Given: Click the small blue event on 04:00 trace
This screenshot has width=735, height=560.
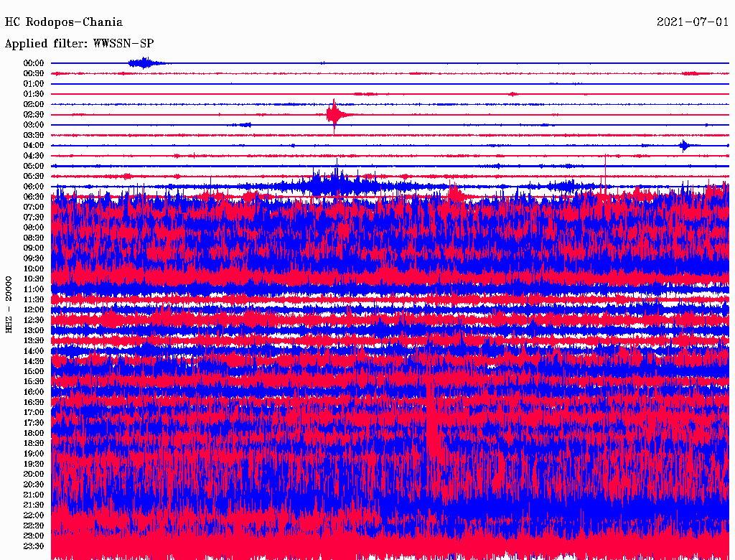Looking at the screenshot, I should coord(684,146).
